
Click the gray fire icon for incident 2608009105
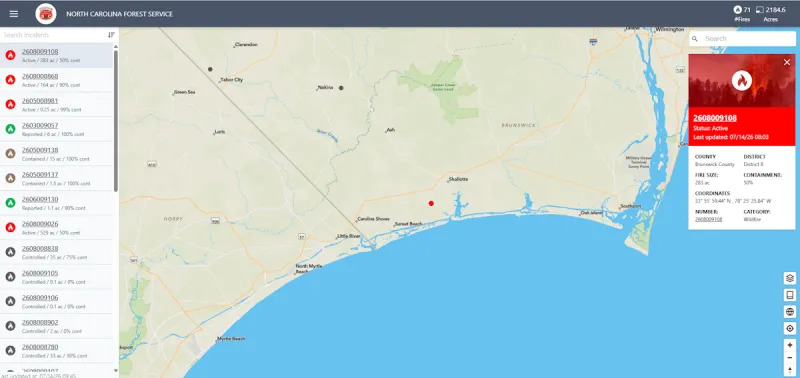10,276
